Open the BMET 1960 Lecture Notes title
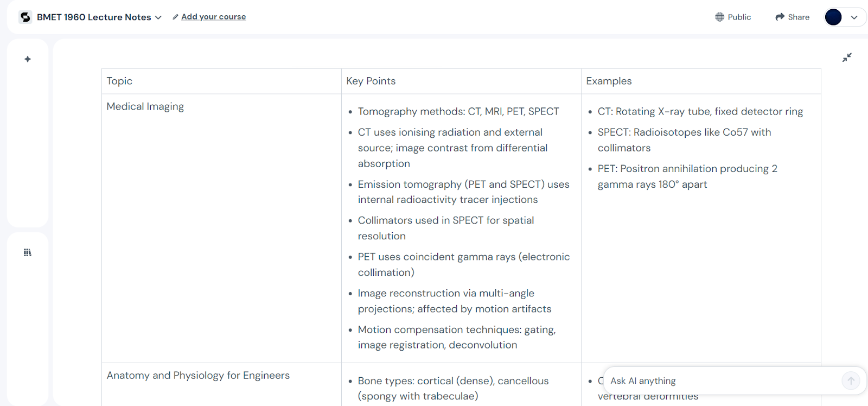This screenshot has width=868, height=406. (94, 17)
